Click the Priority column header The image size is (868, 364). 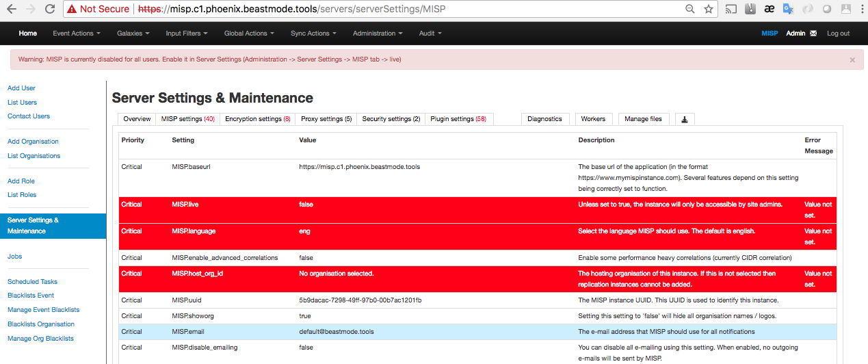[x=133, y=140]
